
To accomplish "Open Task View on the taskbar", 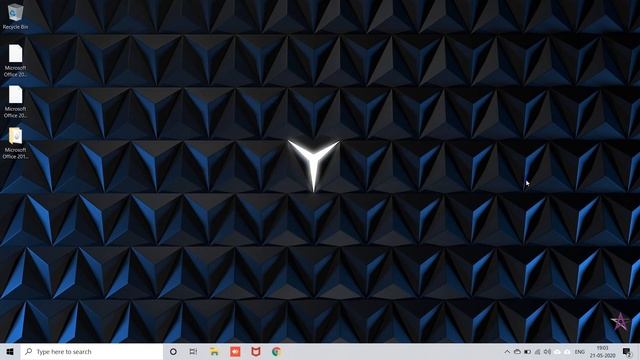I will click(193, 351).
